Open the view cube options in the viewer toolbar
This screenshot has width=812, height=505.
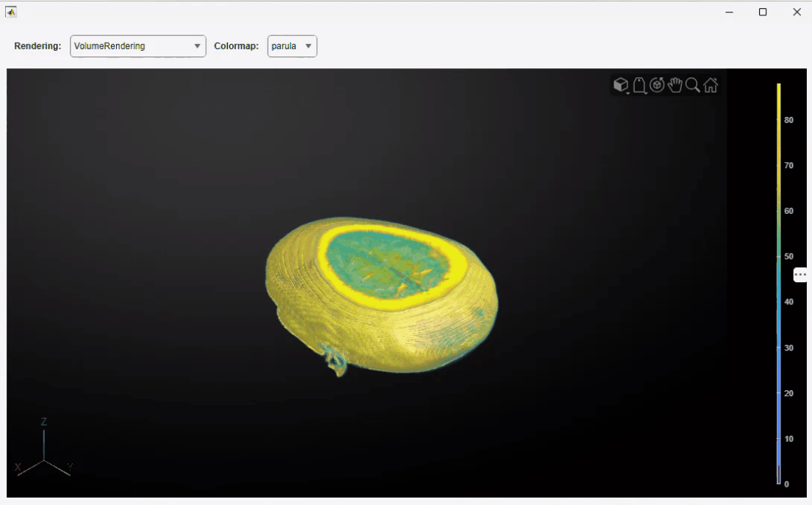[620, 85]
